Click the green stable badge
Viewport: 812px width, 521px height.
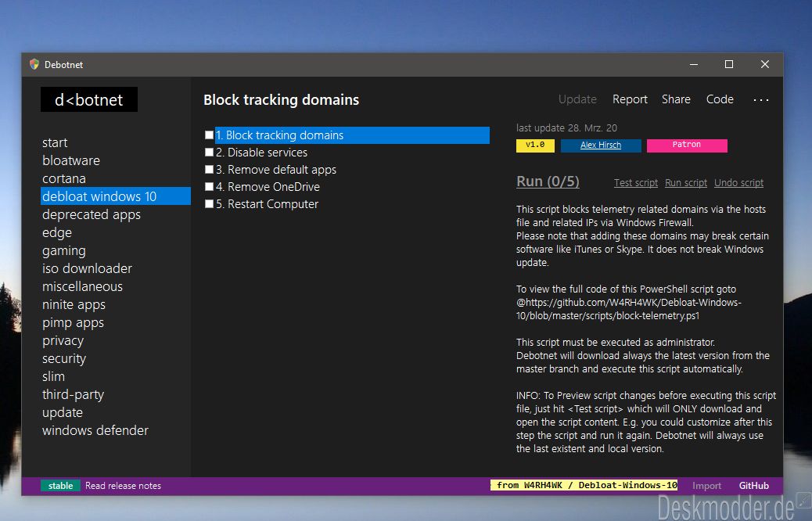pos(60,486)
